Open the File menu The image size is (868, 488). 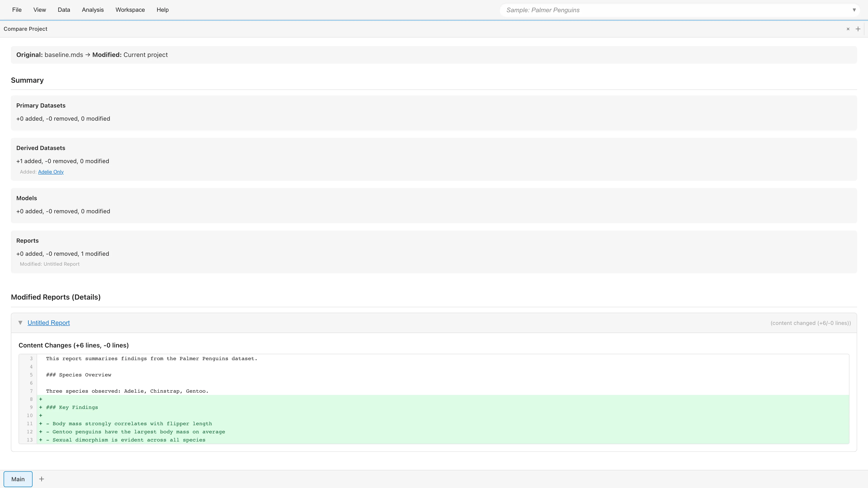17,10
